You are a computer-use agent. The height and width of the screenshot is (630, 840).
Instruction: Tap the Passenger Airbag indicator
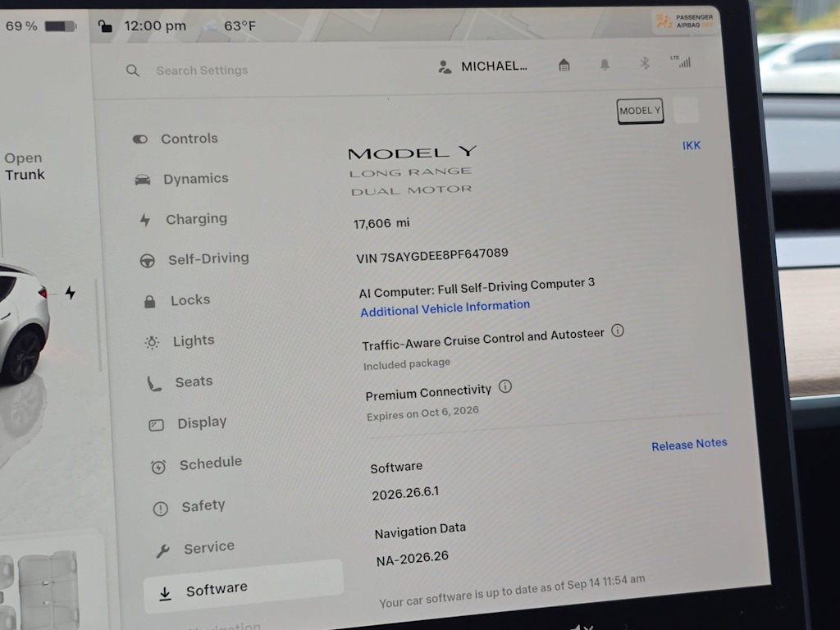point(685,21)
